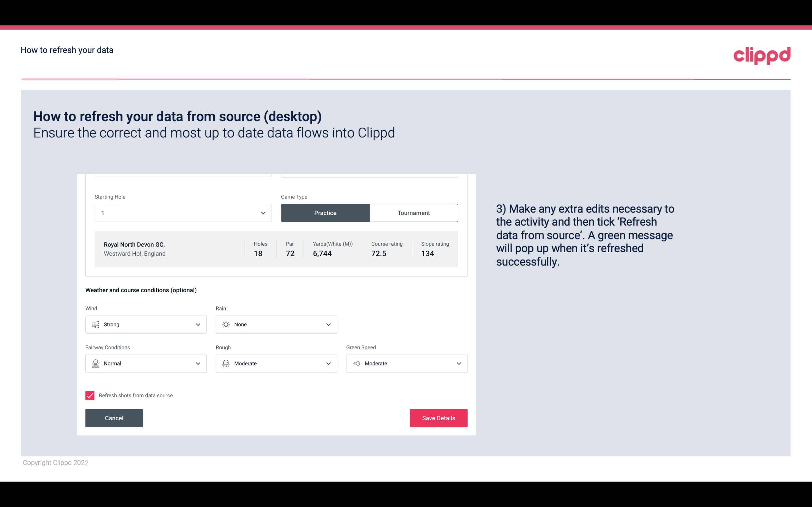Viewport: 812px width, 507px height.
Task: Click the Save Details button
Action: coord(438,418)
